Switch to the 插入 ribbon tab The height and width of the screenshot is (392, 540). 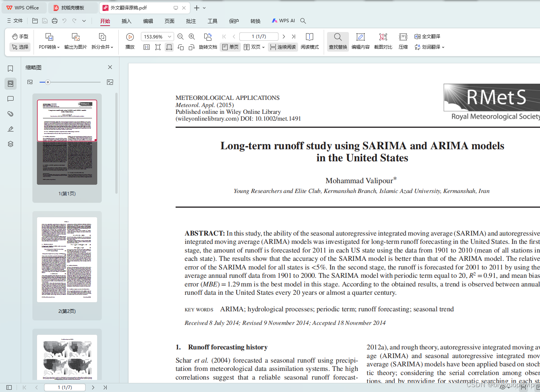pyautogui.click(x=127, y=21)
